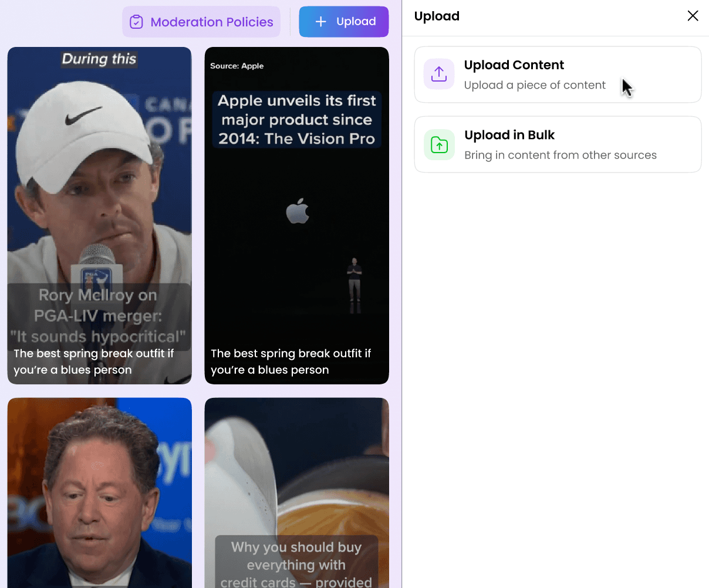The image size is (709, 588).
Task: Close the Upload panel
Action: click(693, 16)
